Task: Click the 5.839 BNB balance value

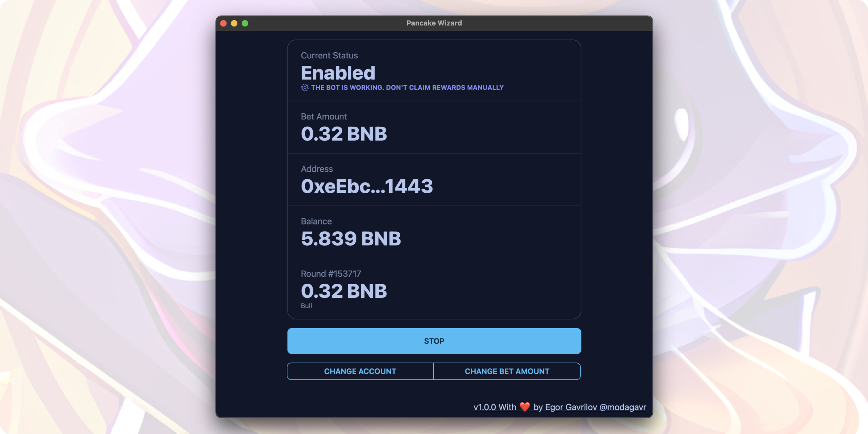Action: pyautogui.click(x=351, y=238)
